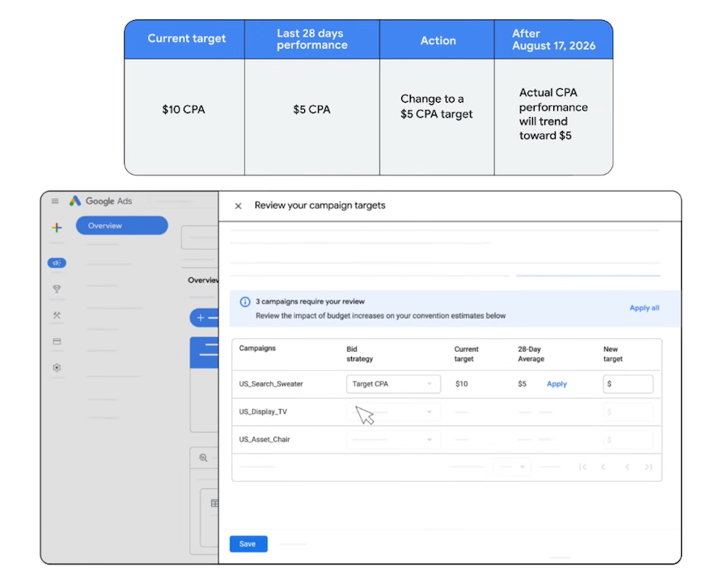Image resolution: width=728 pixels, height=587 pixels.
Task: Click the 'Review your campaign targets' title
Action: (320, 205)
